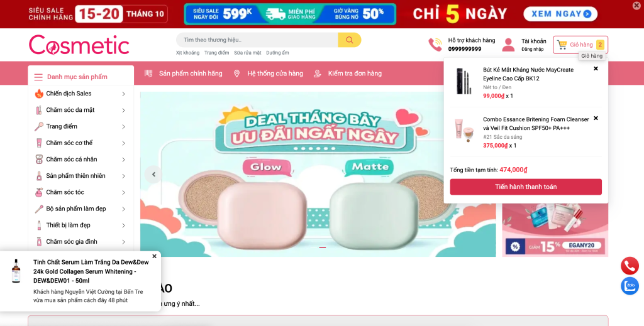Click the red floating call button

click(630, 266)
